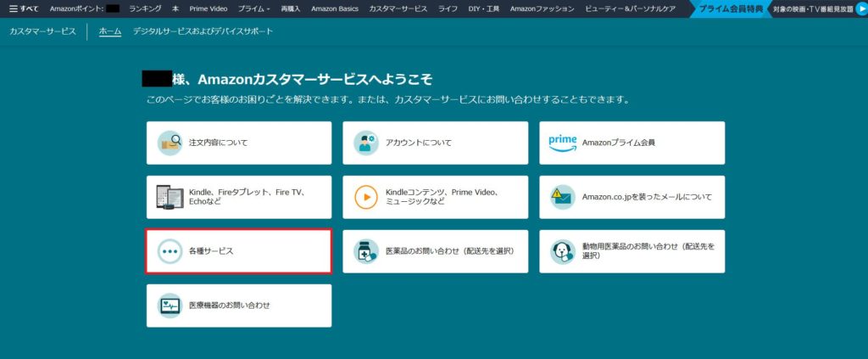Click the heartbeat monitor icon for 医療機器
The height and width of the screenshot is (359, 868).
pos(170,306)
